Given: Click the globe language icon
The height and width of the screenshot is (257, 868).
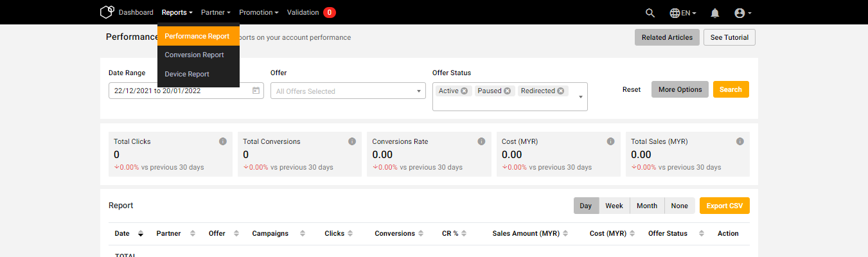Looking at the screenshot, I should click(x=675, y=13).
